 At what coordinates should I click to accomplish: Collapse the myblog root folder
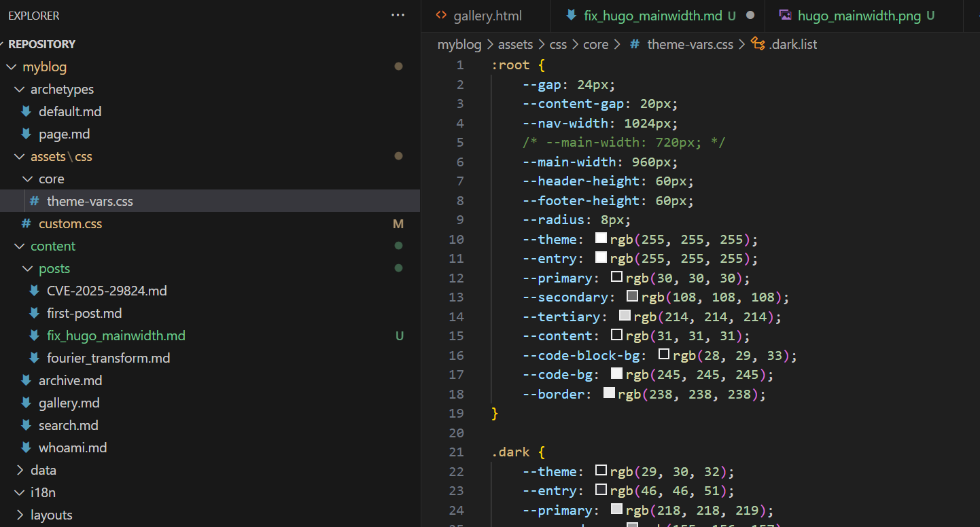click(x=12, y=67)
